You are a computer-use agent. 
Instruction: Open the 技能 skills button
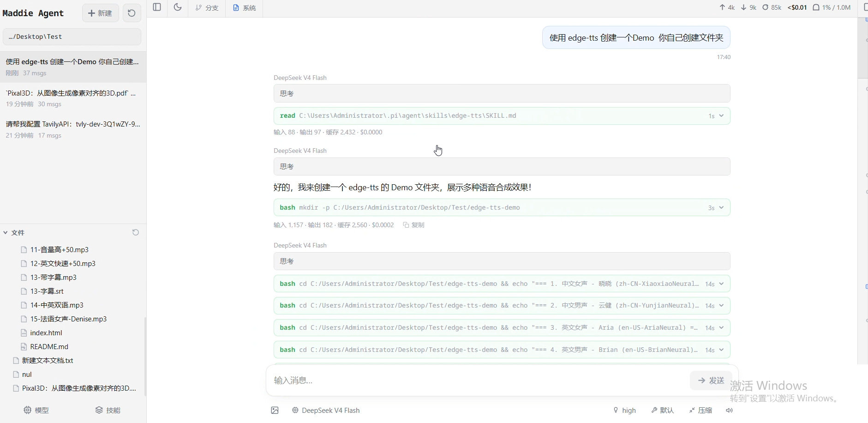point(108,410)
